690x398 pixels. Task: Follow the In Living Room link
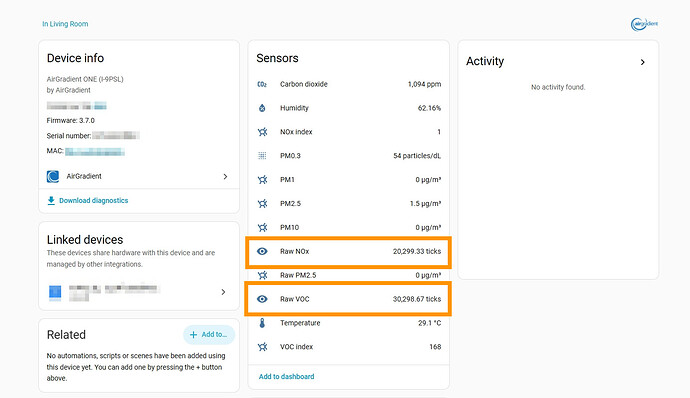coord(65,24)
